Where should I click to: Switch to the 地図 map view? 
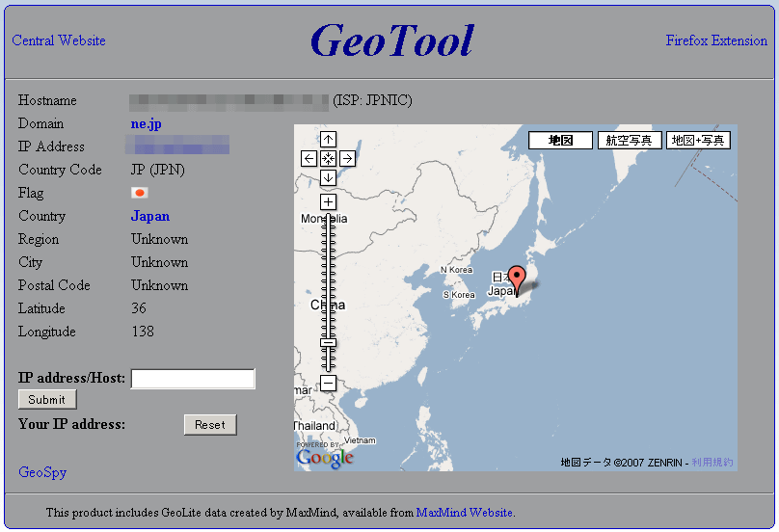pos(560,140)
